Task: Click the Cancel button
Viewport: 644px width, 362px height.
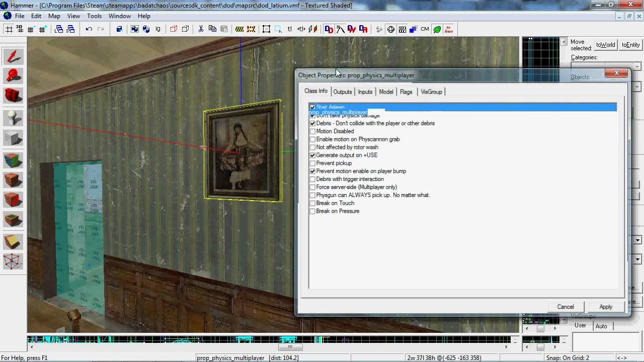Action: coord(566,307)
